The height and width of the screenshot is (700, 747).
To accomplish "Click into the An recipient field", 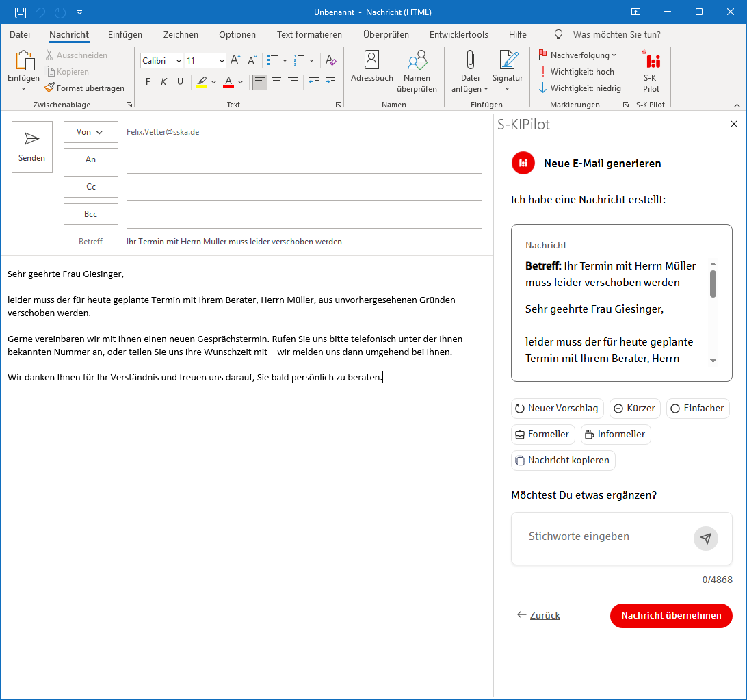I will pyautogui.click(x=304, y=159).
